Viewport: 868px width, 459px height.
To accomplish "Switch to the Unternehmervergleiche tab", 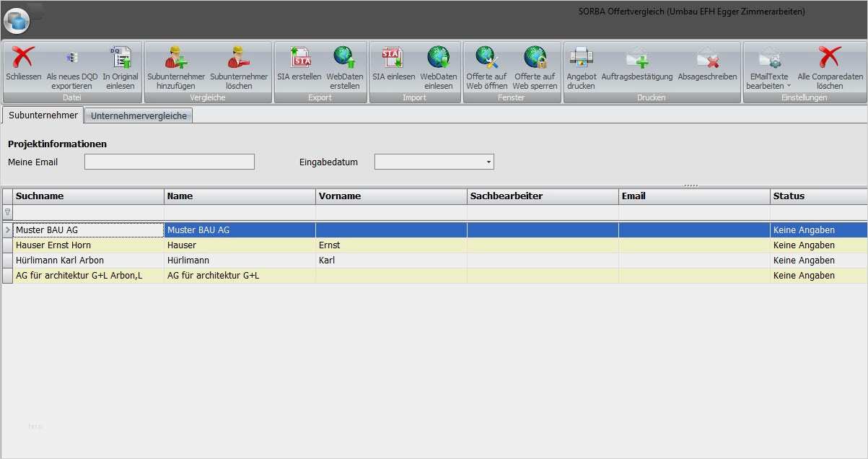I will pyautogui.click(x=139, y=115).
